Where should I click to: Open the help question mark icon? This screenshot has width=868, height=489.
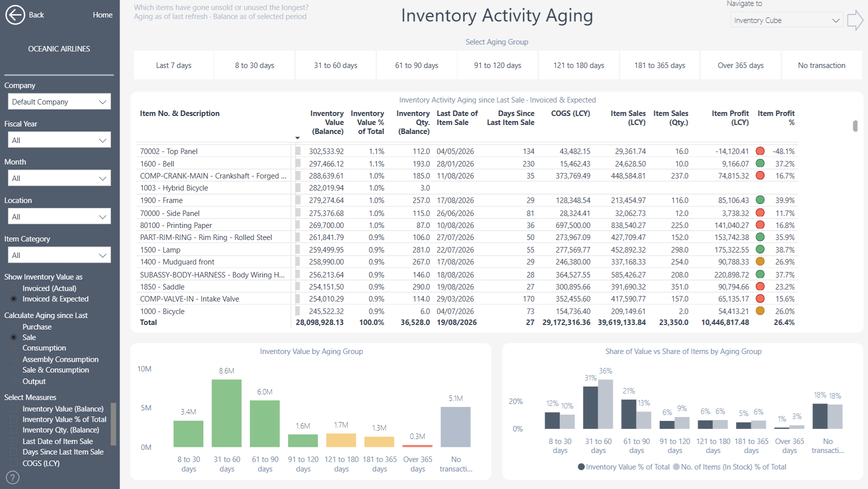pyautogui.click(x=13, y=477)
